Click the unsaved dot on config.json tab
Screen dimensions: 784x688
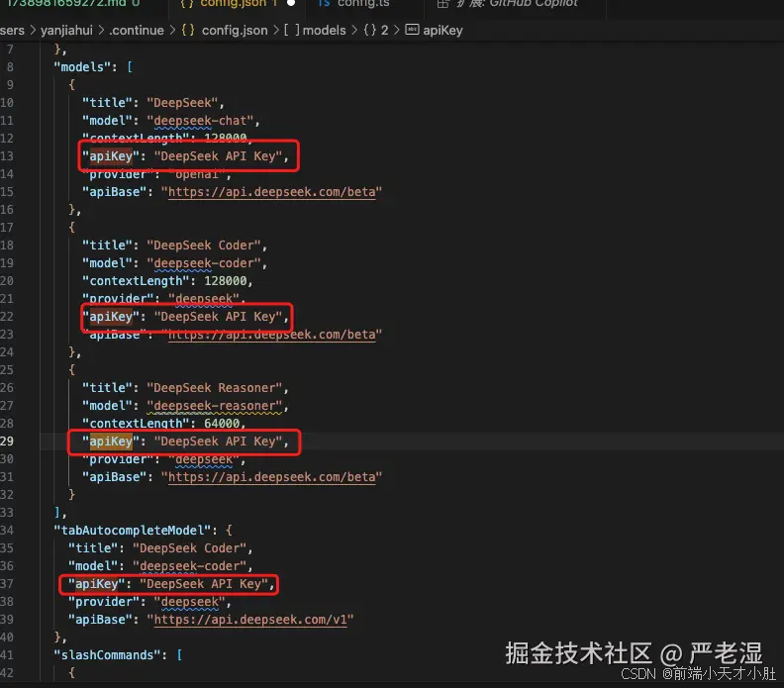pos(290,3)
